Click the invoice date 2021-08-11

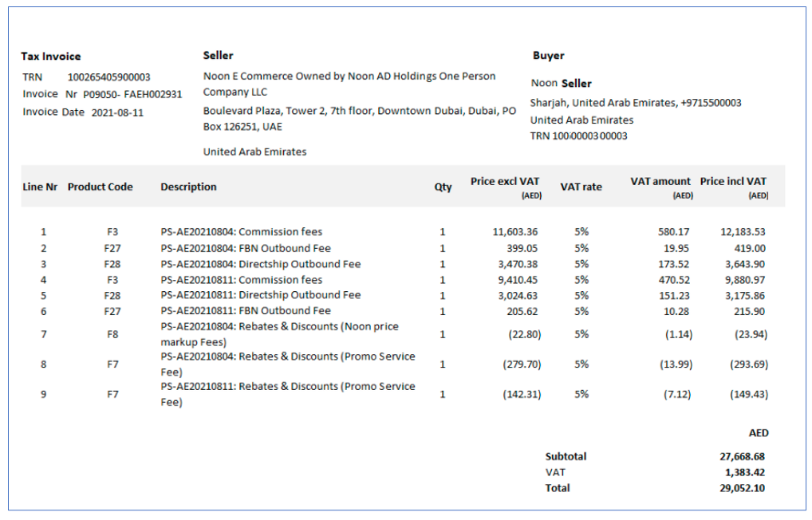point(117,112)
